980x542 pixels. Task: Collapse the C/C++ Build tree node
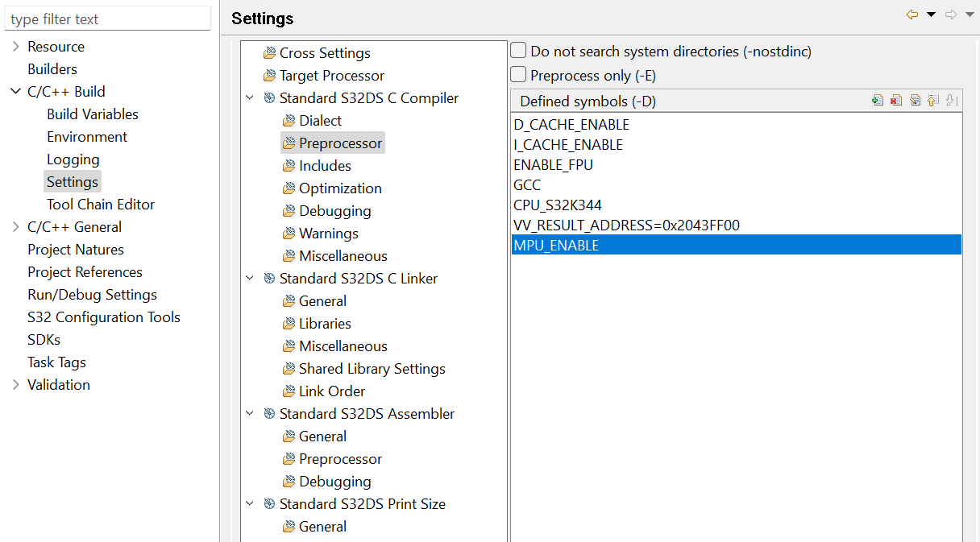click(x=16, y=92)
